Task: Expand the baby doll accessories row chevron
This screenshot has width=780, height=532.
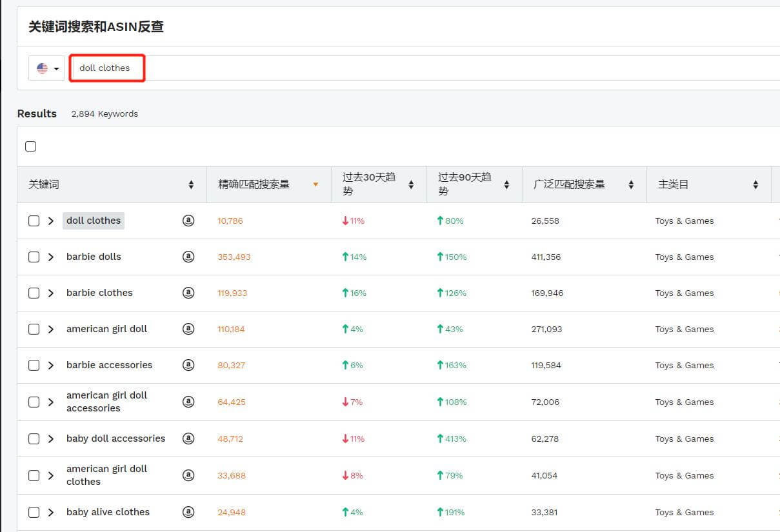Action: point(51,438)
